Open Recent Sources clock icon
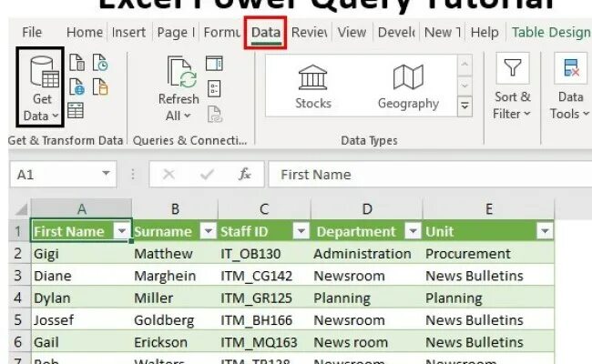Image resolution: width=592 pixels, height=364 pixels. point(100,63)
